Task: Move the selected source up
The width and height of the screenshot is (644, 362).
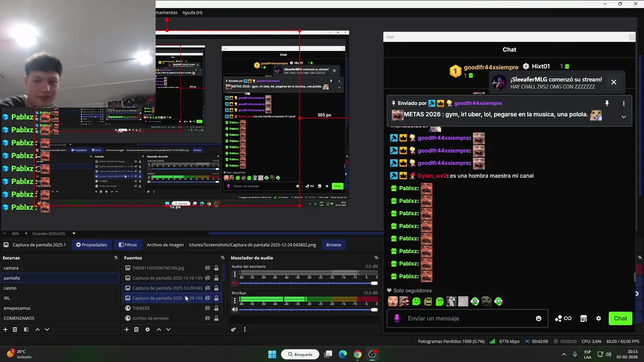Action: tap(159, 329)
